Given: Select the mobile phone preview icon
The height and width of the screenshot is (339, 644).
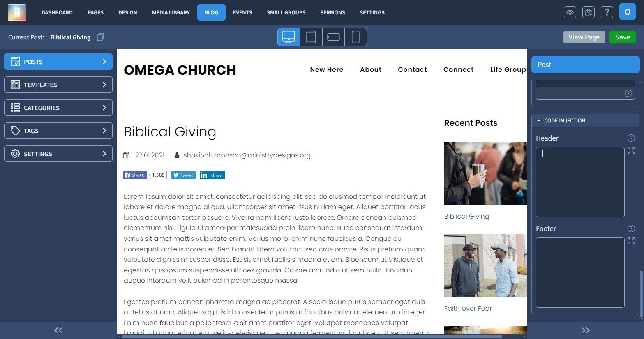Looking at the screenshot, I should pyautogui.click(x=355, y=37).
